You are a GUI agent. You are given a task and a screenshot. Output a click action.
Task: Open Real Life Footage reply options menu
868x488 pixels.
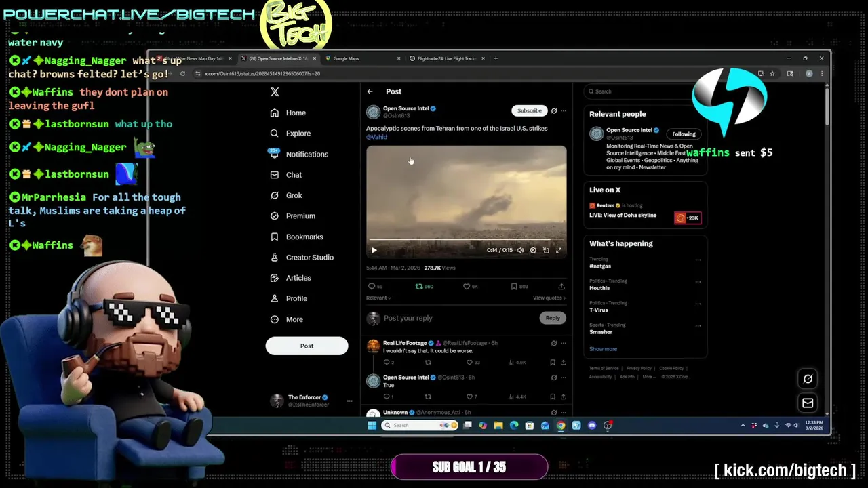[564, 343]
